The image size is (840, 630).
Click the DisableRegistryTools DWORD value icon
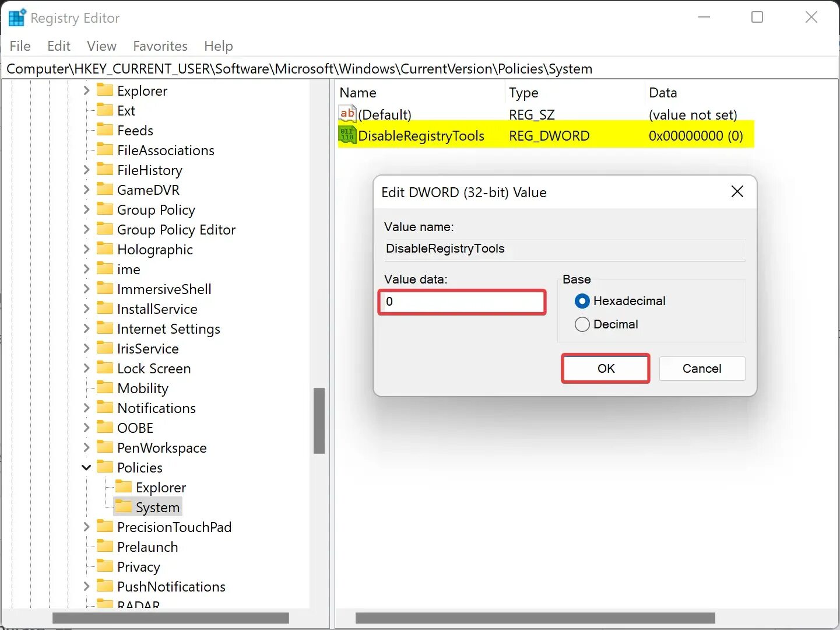coord(347,135)
